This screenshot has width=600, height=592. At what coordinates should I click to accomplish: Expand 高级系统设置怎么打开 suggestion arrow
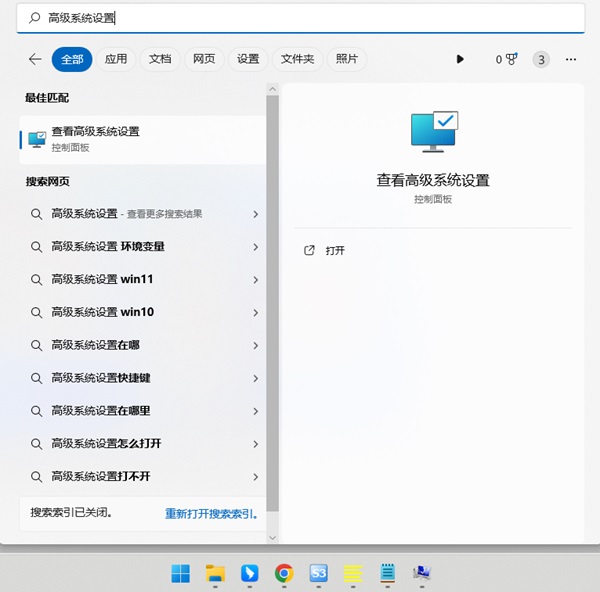256,444
